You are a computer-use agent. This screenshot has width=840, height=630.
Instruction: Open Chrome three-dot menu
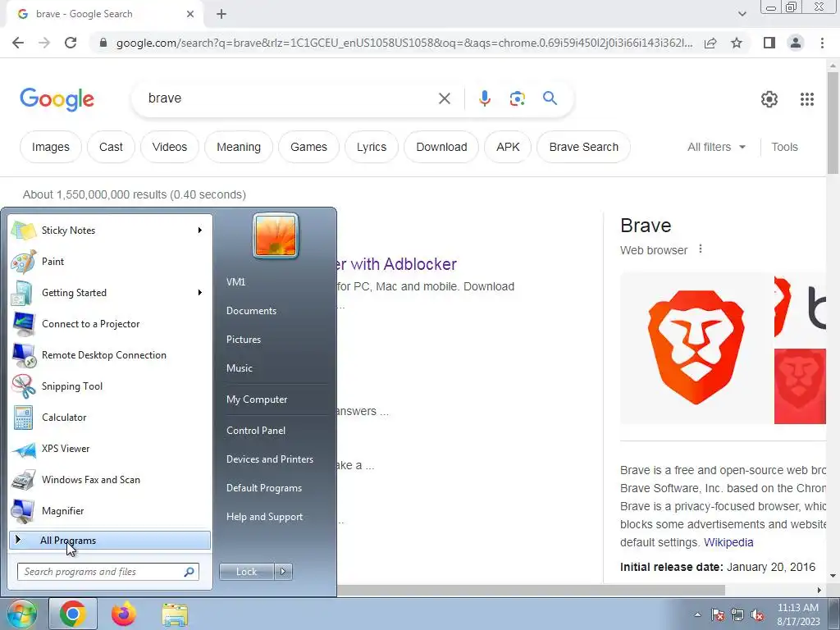point(822,43)
